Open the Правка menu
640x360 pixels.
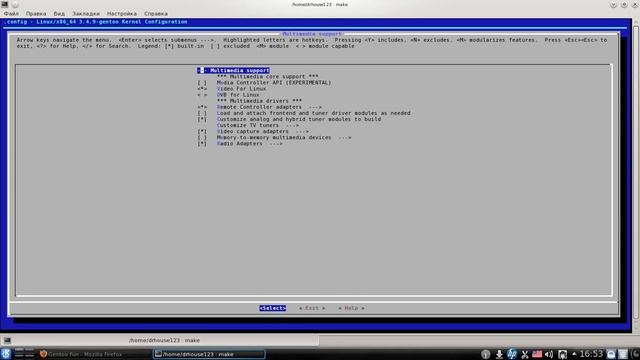point(36,13)
